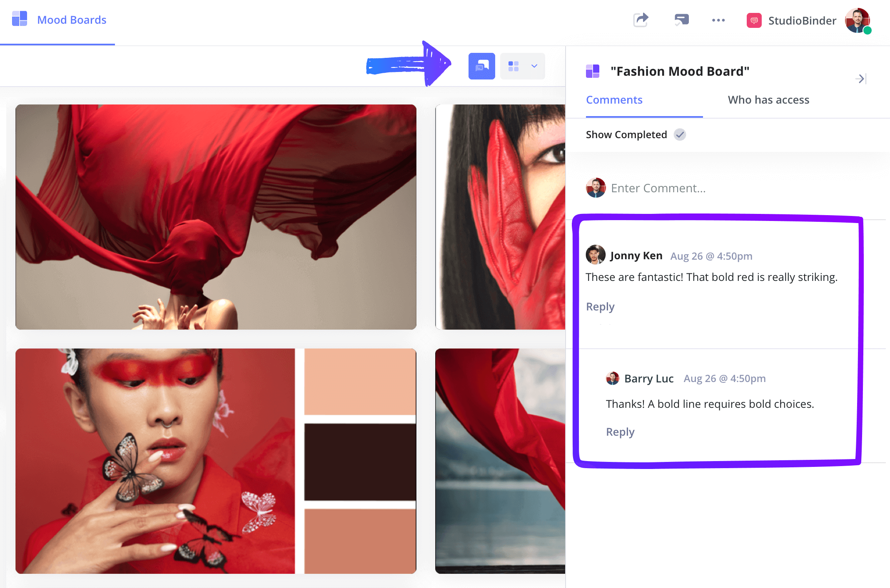Viewport: 890px width, 588px height.
Task: Expand the Fashion Mood Board panel chevron
Action: (x=860, y=78)
